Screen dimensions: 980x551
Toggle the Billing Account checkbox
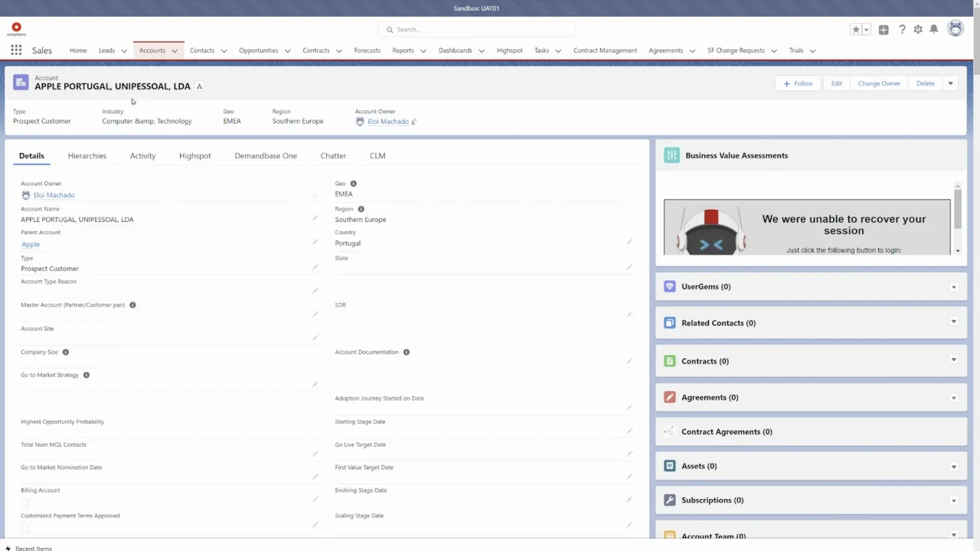(24, 503)
